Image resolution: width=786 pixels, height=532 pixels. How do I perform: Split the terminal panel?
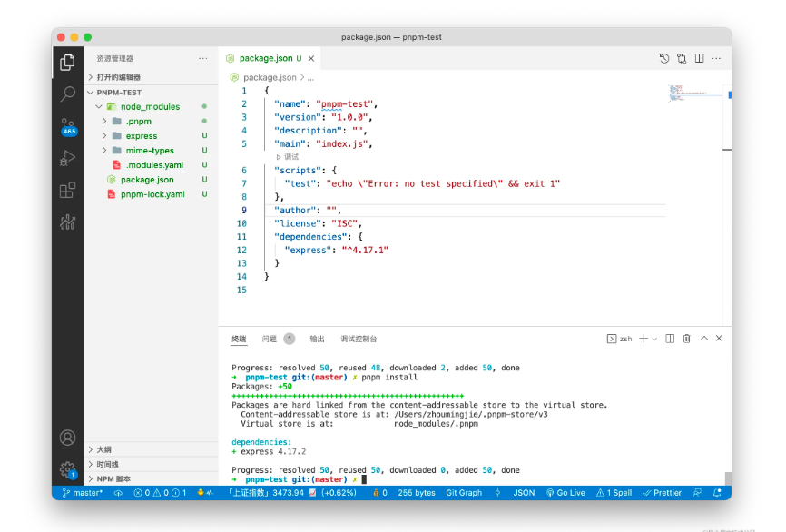[x=670, y=339]
